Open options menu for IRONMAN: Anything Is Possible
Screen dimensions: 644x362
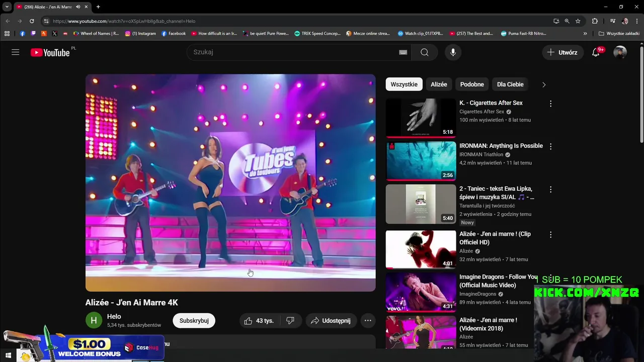tap(550, 146)
